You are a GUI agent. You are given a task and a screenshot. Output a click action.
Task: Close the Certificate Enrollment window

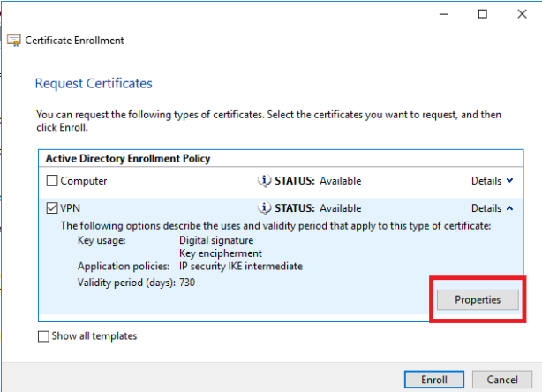click(522, 14)
